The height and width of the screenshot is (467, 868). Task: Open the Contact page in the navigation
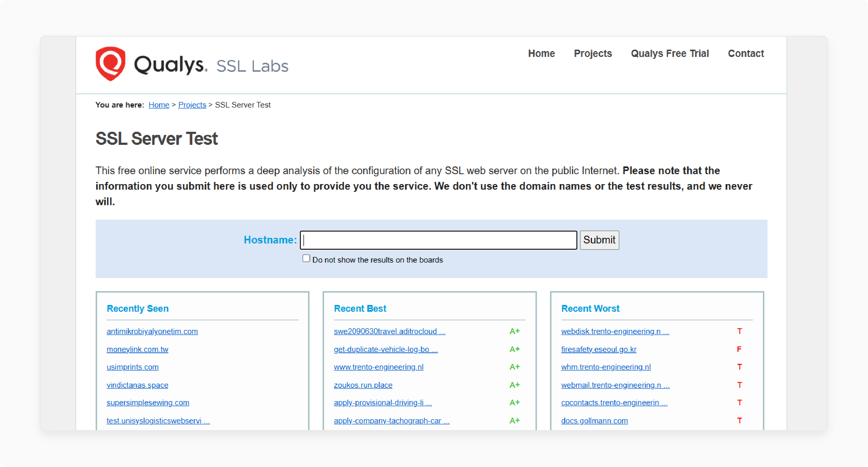746,53
